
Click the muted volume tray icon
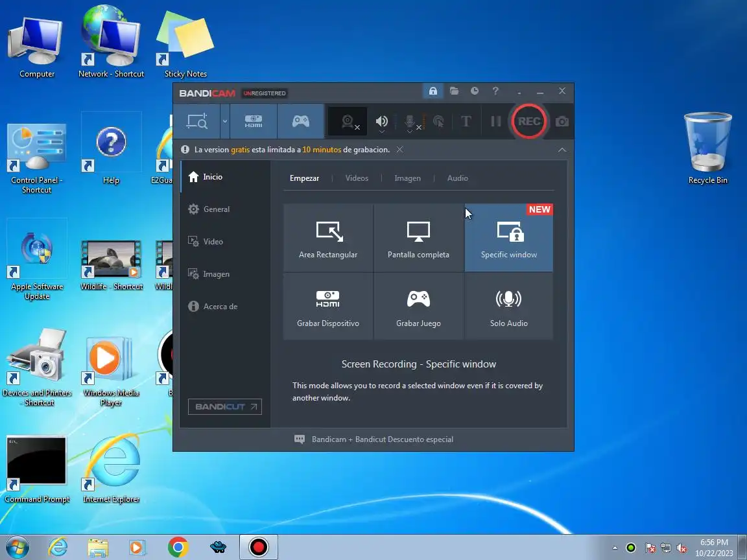(682, 548)
